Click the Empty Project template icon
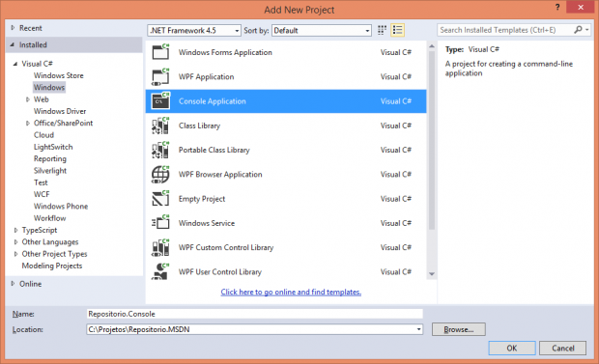Image resolution: width=599 pixels, height=364 pixels. pos(160,199)
